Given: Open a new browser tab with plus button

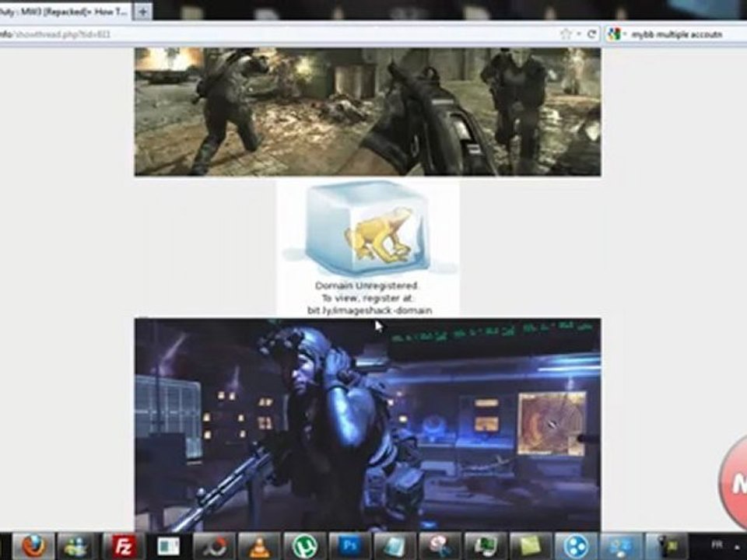Looking at the screenshot, I should [142, 12].
